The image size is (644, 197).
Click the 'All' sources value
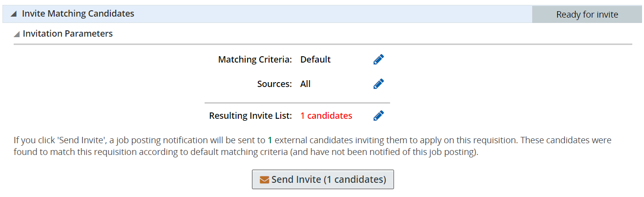click(x=305, y=84)
